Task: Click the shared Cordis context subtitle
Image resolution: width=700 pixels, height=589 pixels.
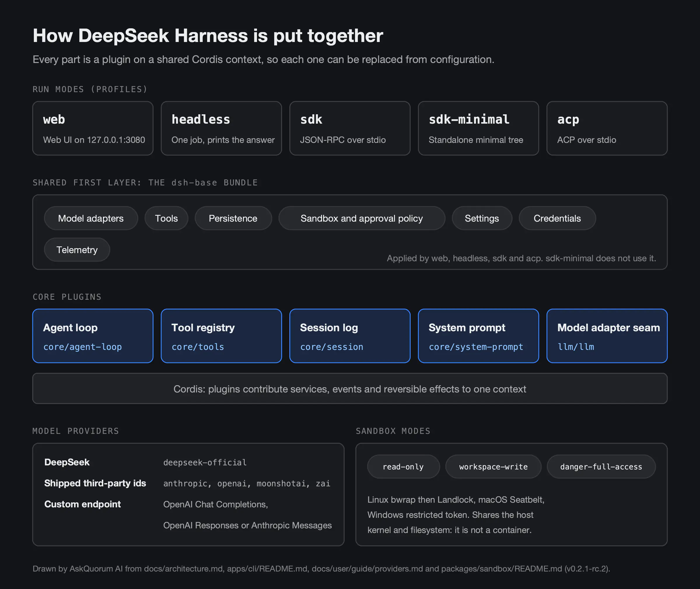Action: point(263,59)
